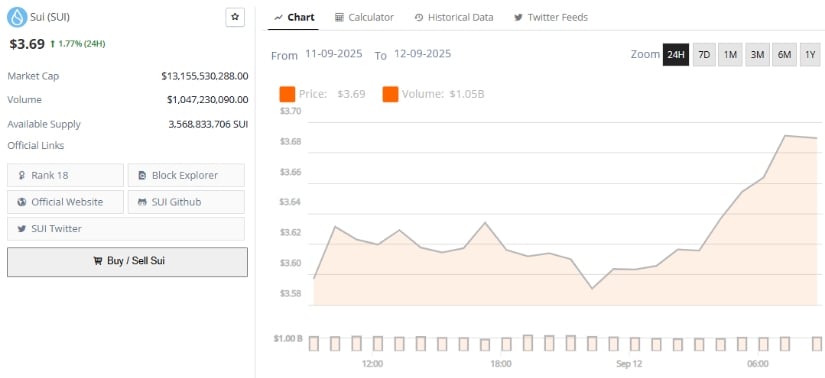Open the Calculator tab

click(364, 17)
